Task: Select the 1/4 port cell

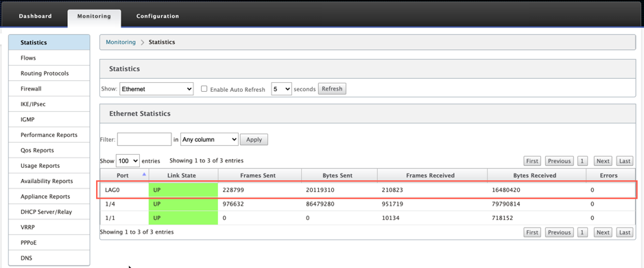Action: click(x=124, y=204)
